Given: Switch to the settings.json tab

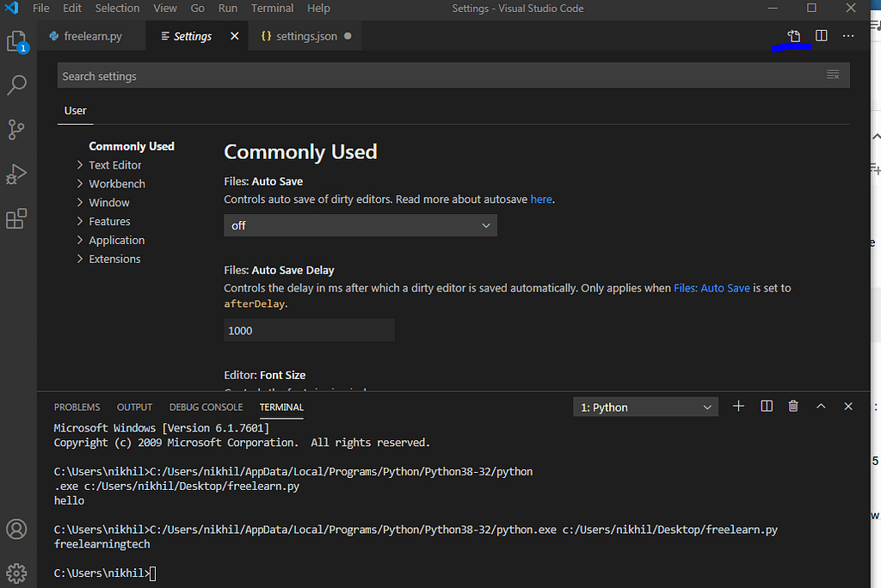Looking at the screenshot, I should coord(306,36).
